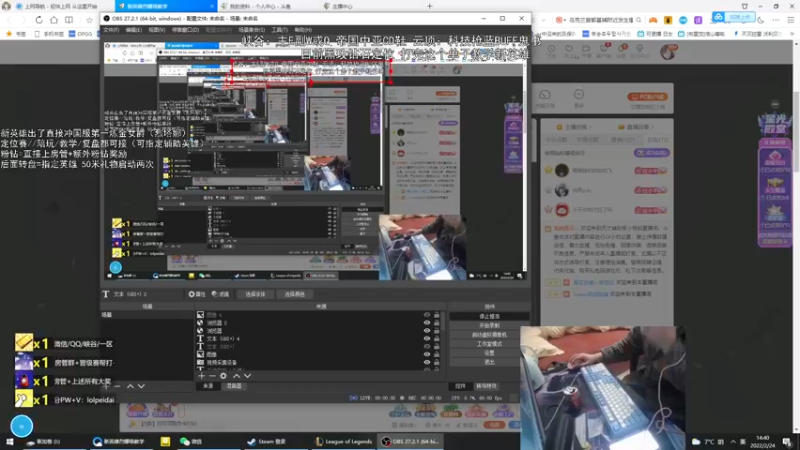Open the 工具(T) menu in OBS
The width and height of the screenshot is (800, 450).
click(280, 30)
